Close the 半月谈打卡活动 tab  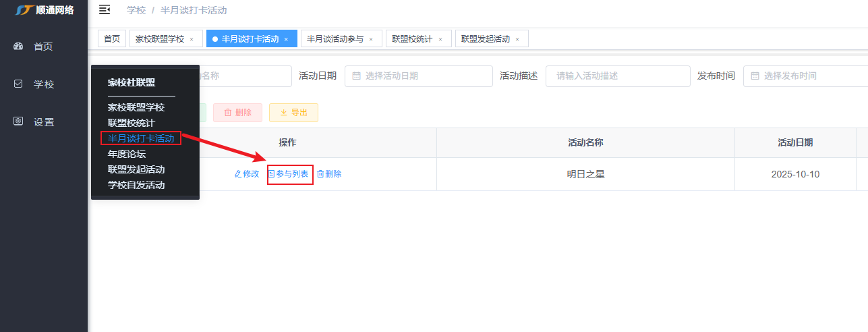pyautogui.click(x=286, y=40)
